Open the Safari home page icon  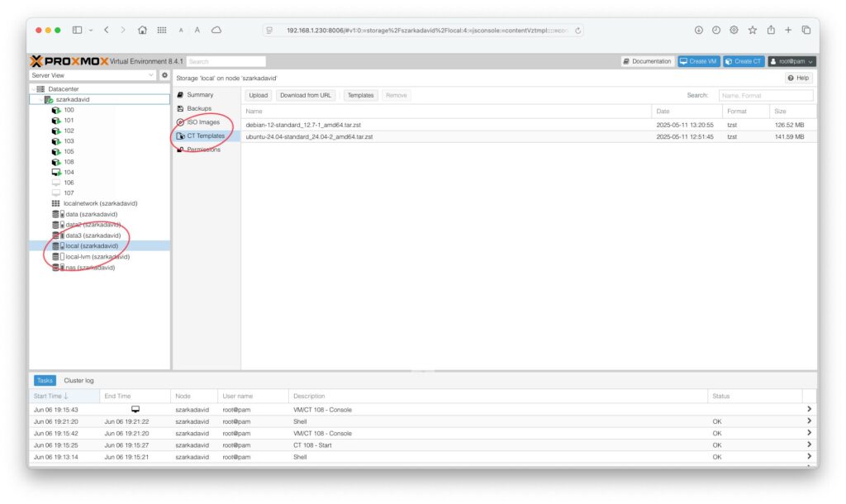[142, 31]
